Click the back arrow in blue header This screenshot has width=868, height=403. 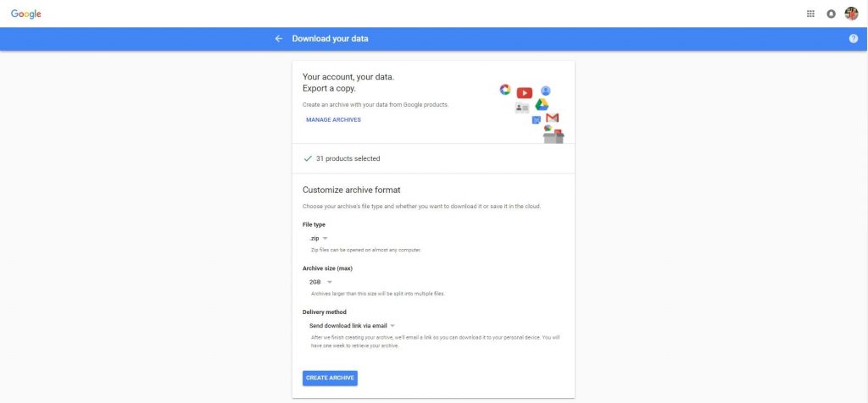[x=278, y=39]
